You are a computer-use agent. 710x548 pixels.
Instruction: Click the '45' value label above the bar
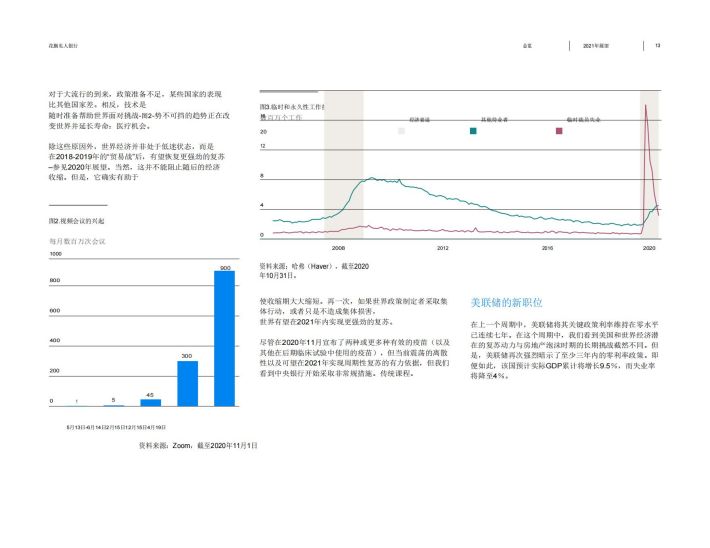(150, 395)
